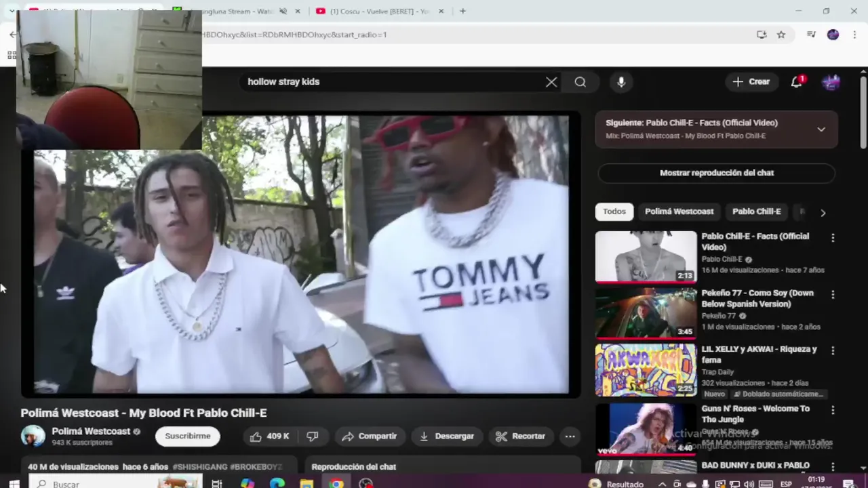Select the Polimá Westcoast filter chip
This screenshot has height=488, width=868.
pos(679,211)
